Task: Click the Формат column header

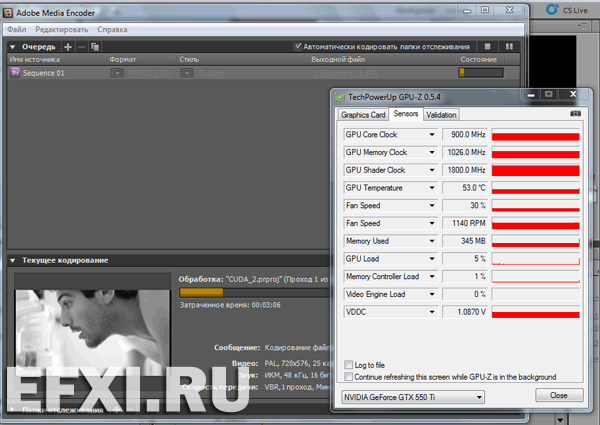Action: tap(122, 59)
